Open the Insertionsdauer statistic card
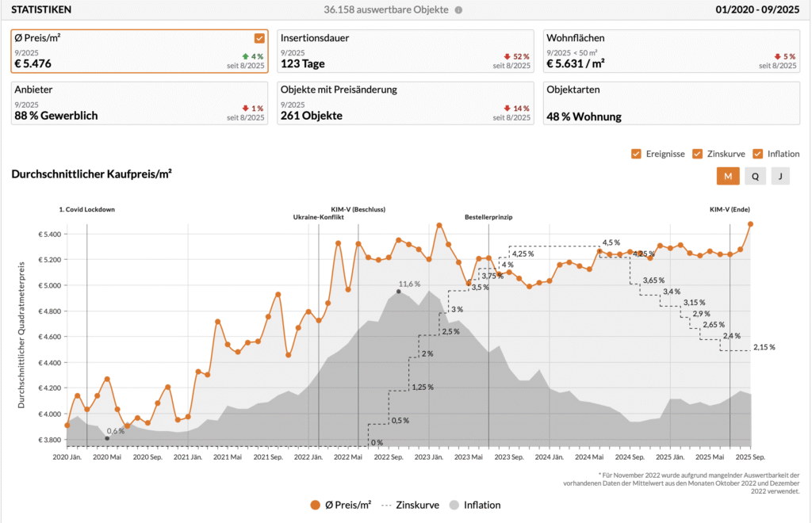 click(405, 52)
